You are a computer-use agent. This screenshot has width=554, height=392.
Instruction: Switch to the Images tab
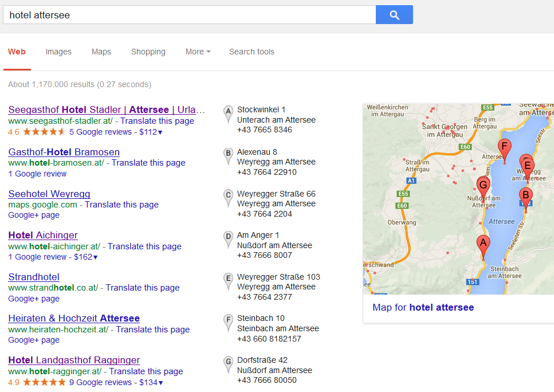pos(58,52)
